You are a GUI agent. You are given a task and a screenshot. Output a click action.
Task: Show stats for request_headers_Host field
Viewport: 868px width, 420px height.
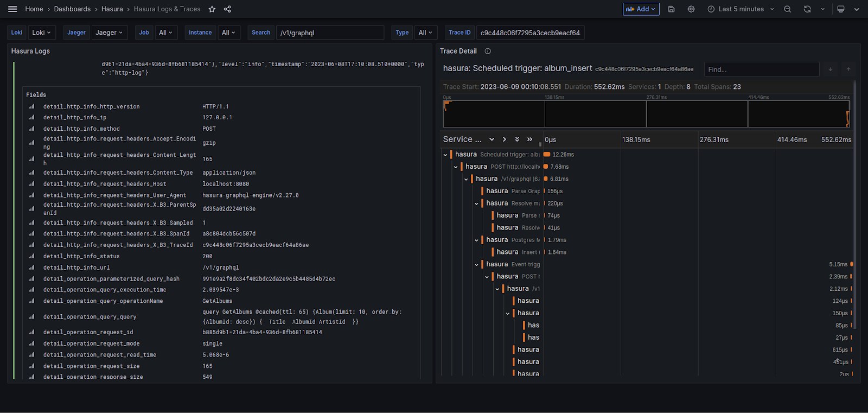point(32,184)
